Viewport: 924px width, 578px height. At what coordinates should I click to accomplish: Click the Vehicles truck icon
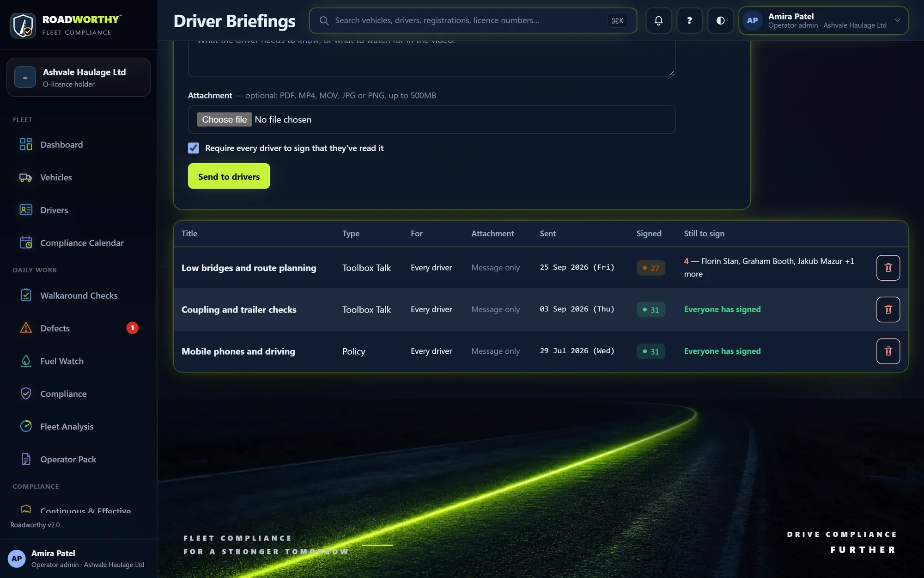(x=26, y=177)
